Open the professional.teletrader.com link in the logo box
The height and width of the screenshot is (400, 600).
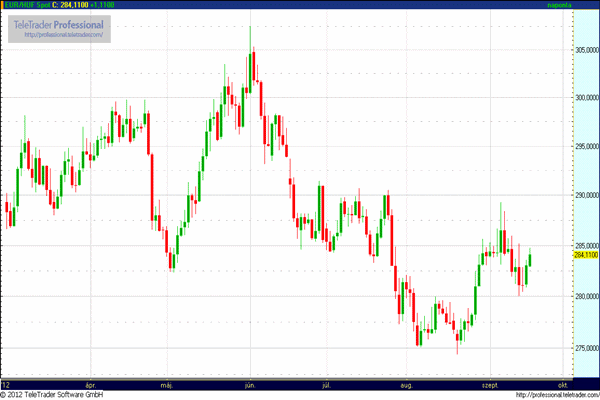click(x=64, y=34)
